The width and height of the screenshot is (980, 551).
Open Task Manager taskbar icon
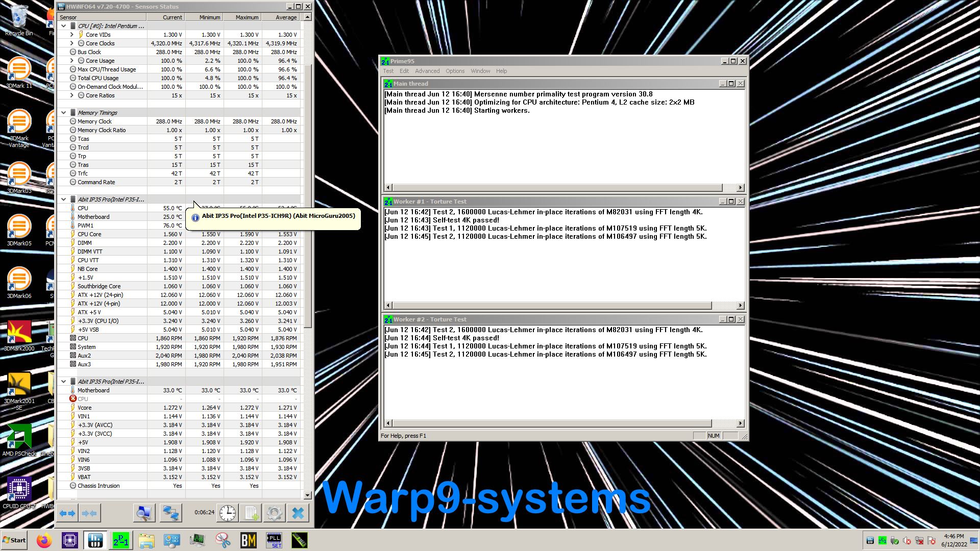[198, 540]
